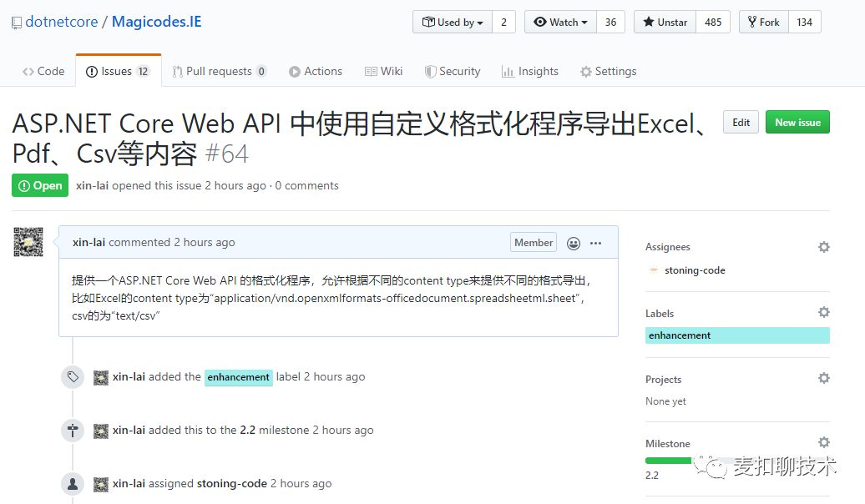The width and height of the screenshot is (865, 504).
Task: Click the repository book icon
Action: [17, 23]
